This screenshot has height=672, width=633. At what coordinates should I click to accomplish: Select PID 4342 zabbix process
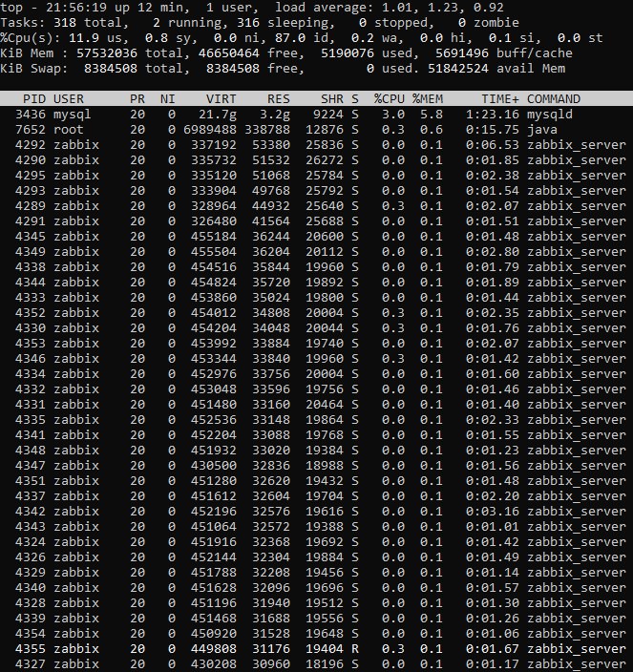click(30, 512)
